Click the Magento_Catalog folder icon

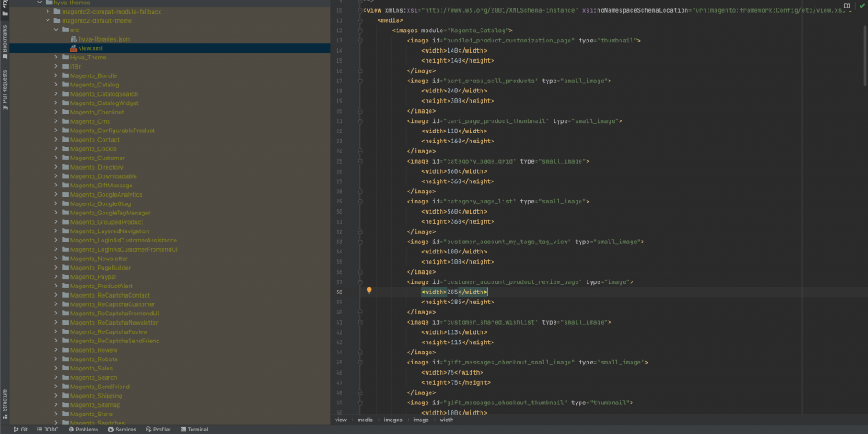pos(64,85)
